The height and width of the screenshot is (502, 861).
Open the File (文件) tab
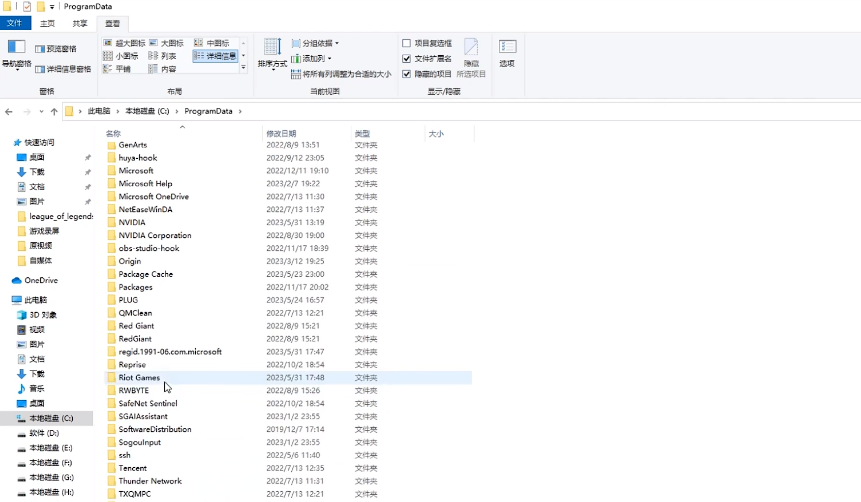point(14,23)
